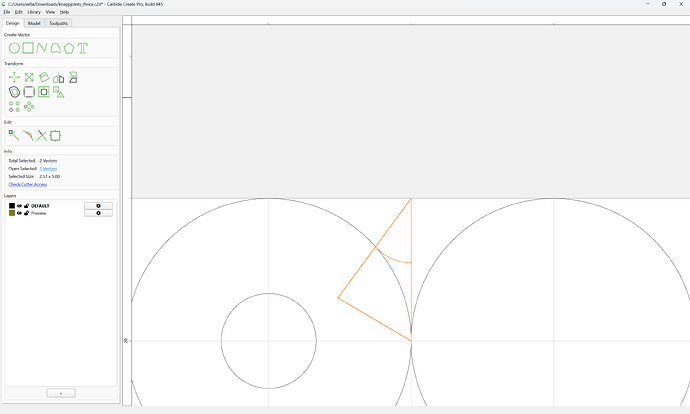Activate the Trim Vectors tool
Screen dimensions: 690x414
coord(42,136)
